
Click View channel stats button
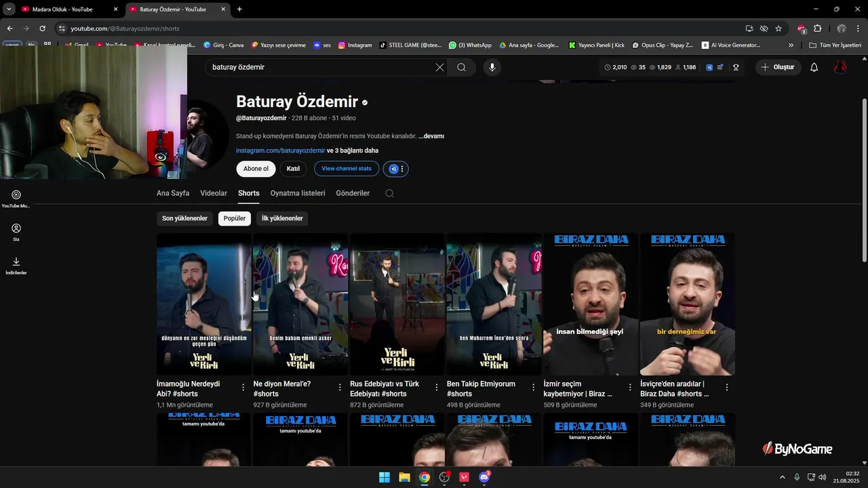(347, 169)
